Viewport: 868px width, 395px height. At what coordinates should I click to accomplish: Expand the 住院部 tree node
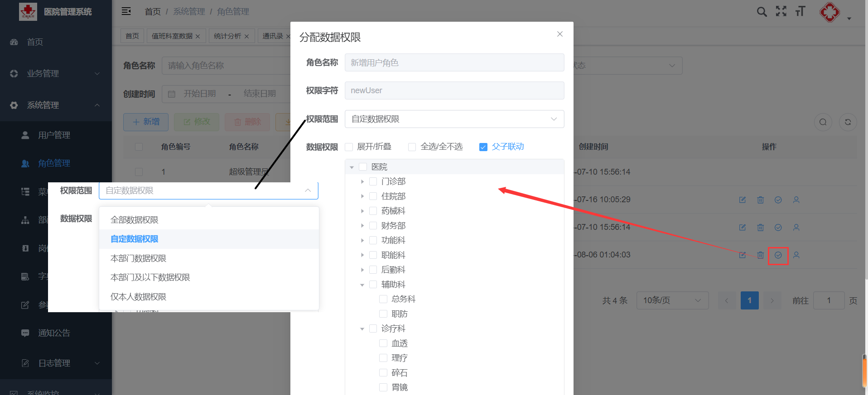362,196
